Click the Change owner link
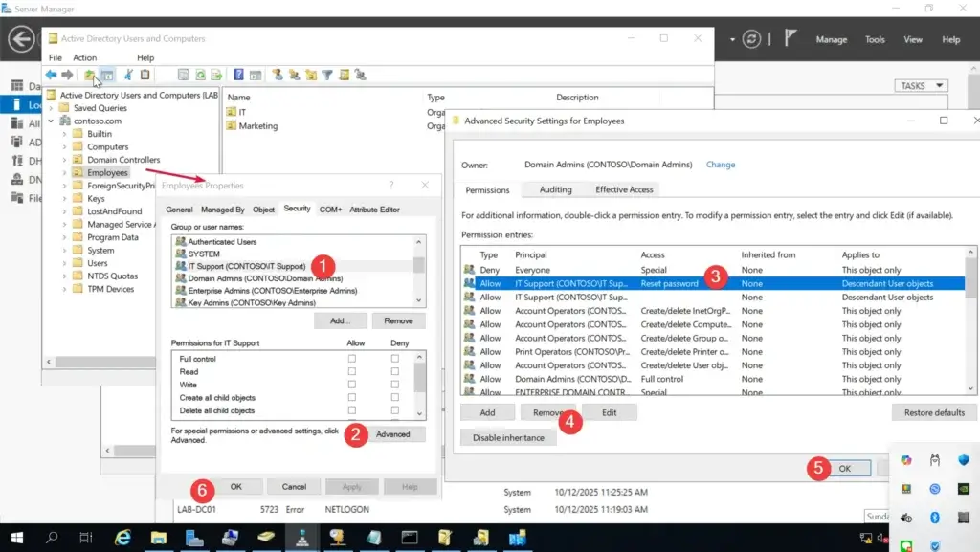The width and height of the screenshot is (980, 552). pos(721,165)
